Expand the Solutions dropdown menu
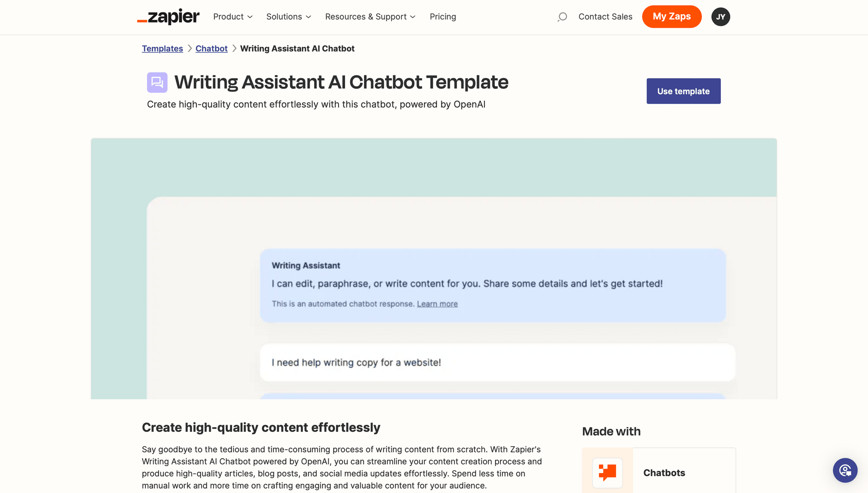 click(289, 16)
